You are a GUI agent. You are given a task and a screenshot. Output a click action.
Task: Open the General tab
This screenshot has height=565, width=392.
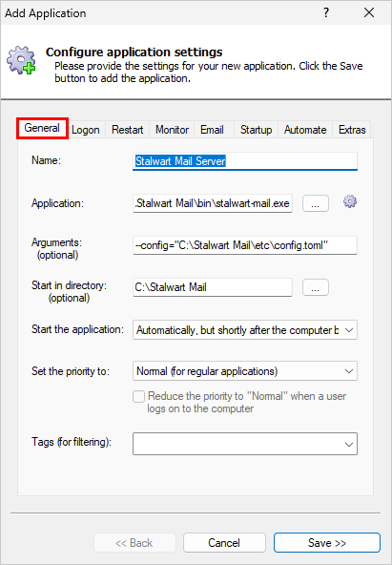pyautogui.click(x=42, y=128)
